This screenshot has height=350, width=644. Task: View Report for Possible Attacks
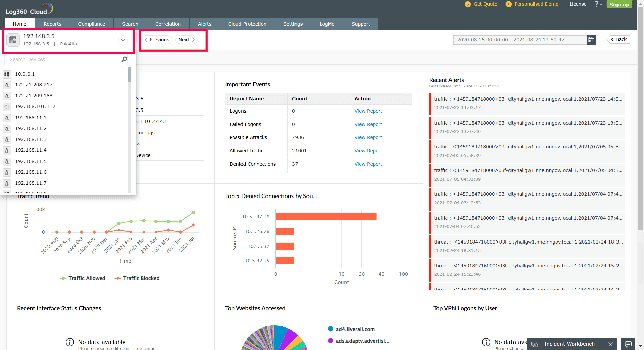(368, 137)
